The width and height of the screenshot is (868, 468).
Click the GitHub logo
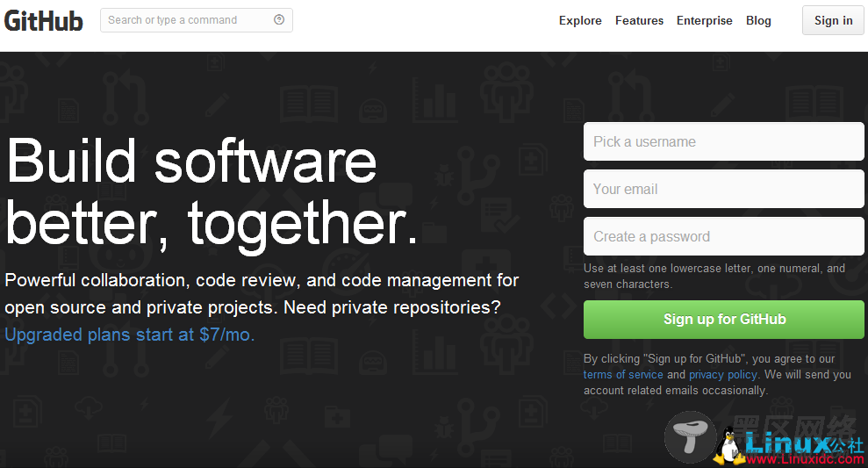[44, 21]
